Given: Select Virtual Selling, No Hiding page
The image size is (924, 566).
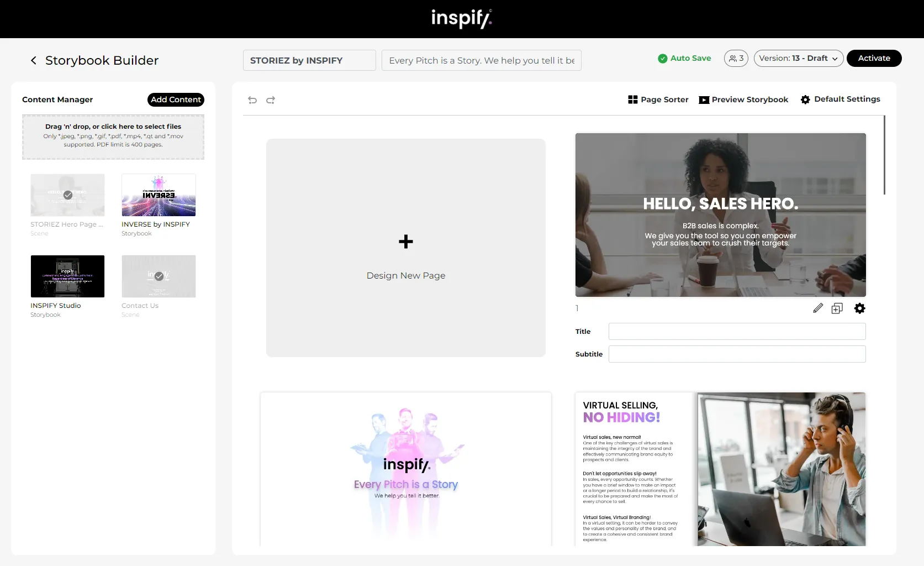Looking at the screenshot, I should click(721, 469).
